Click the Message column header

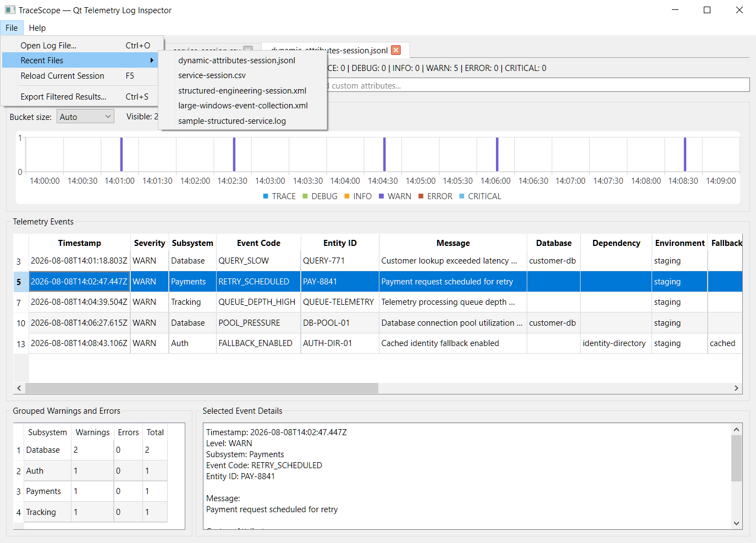(x=453, y=243)
